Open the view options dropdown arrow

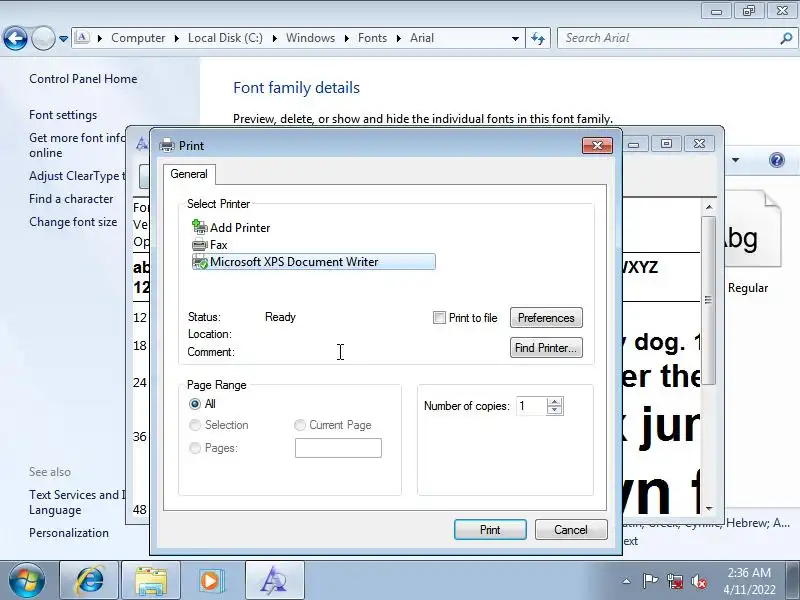(735, 160)
